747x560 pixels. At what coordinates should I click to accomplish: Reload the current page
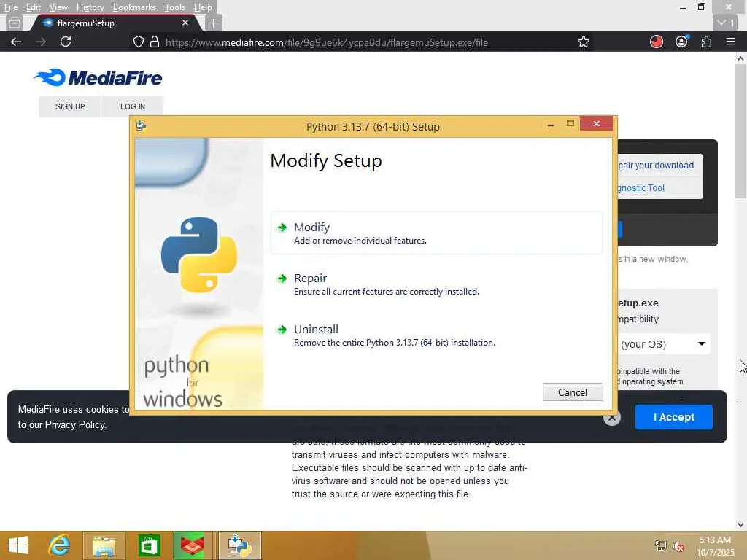coord(66,42)
